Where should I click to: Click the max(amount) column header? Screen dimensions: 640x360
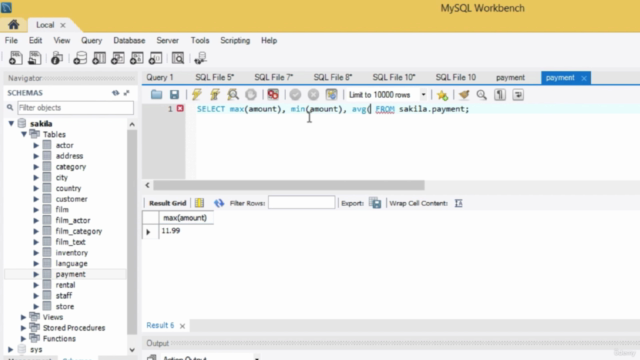(185, 218)
